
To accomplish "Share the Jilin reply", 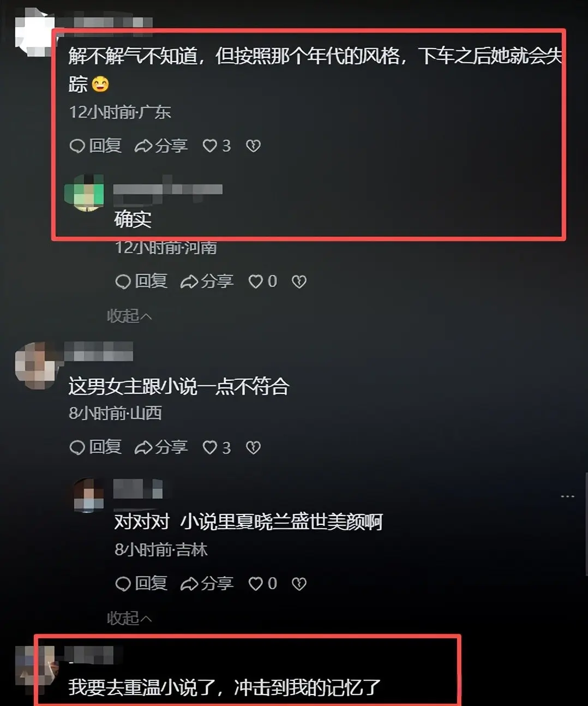I will click(x=207, y=584).
